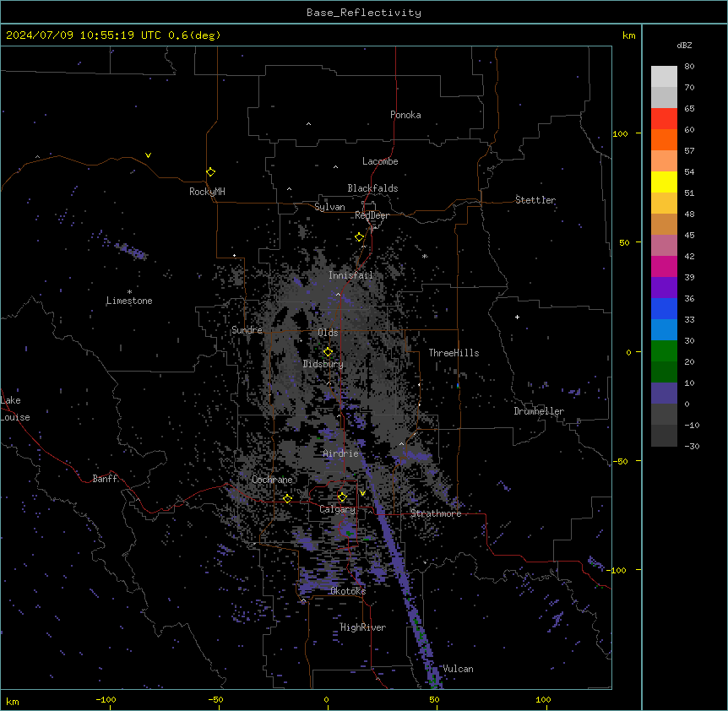Select the yellow diamond marker above Calgary label

[x=342, y=497]
